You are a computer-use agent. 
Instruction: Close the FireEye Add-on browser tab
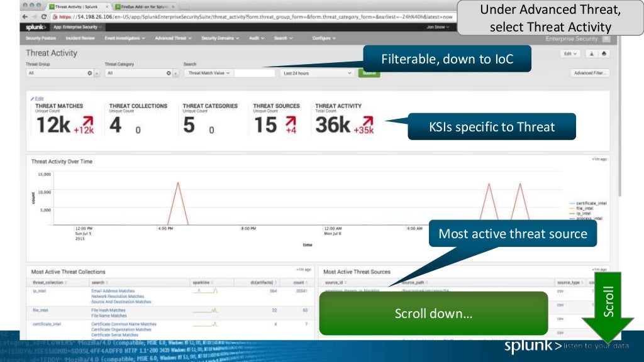173,6
